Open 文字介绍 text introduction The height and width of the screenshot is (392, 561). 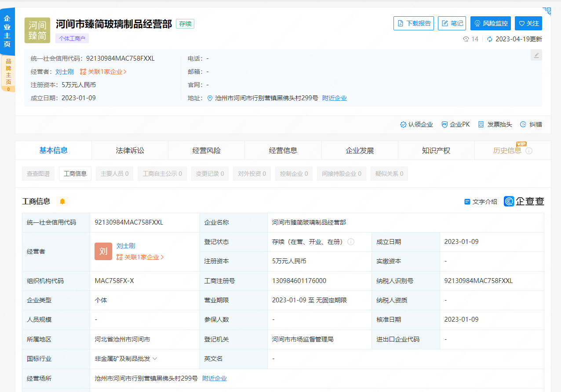tap(481, 202)
